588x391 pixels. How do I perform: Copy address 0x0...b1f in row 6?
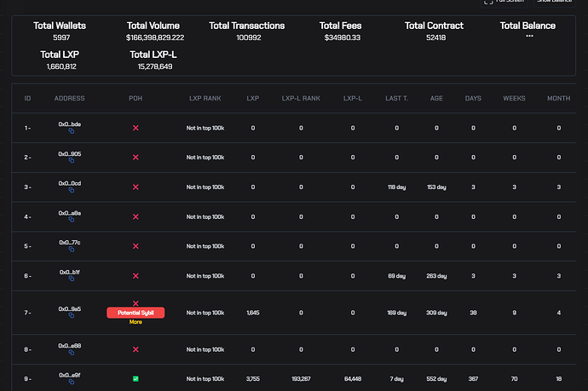70,280
